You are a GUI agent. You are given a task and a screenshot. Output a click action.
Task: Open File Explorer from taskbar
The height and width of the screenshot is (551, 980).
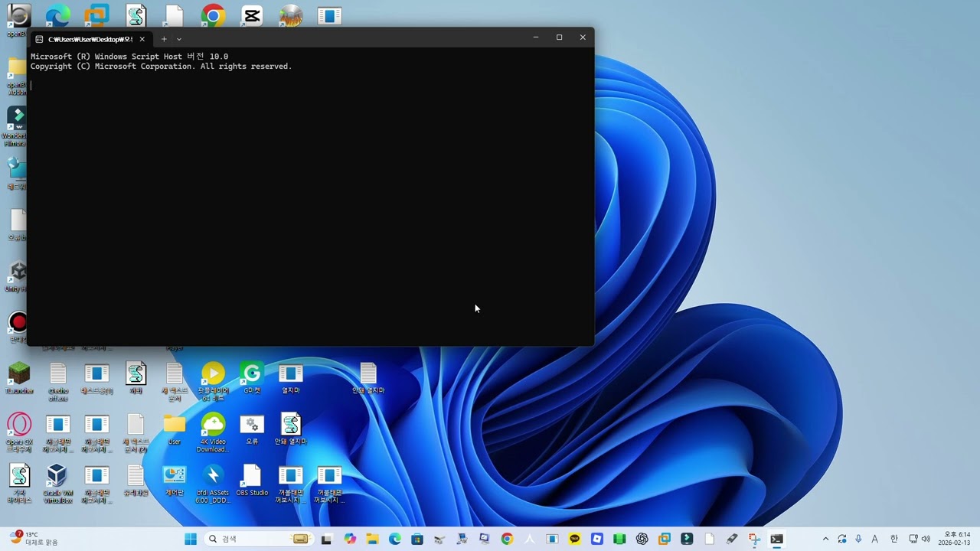(372, 539)
